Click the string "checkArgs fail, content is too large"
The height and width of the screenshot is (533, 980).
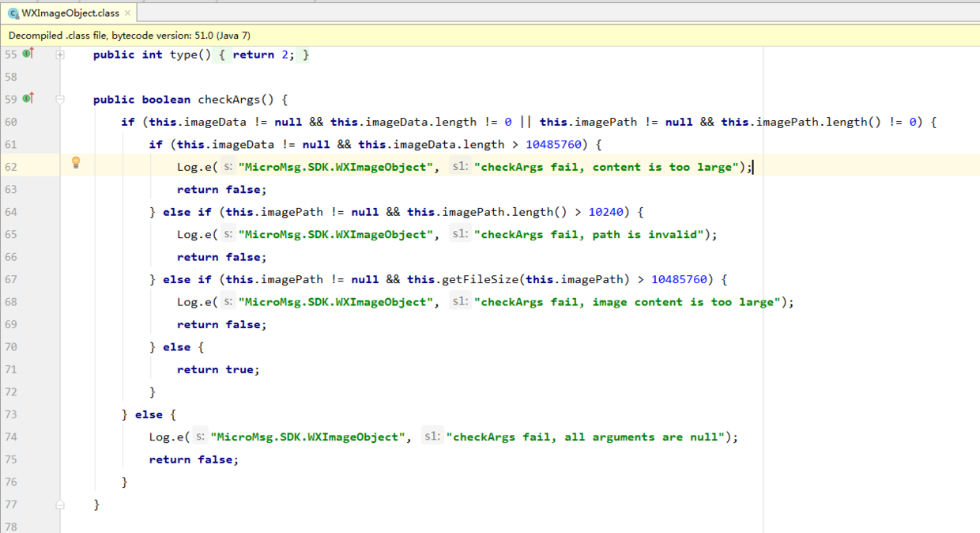[607, 167]
